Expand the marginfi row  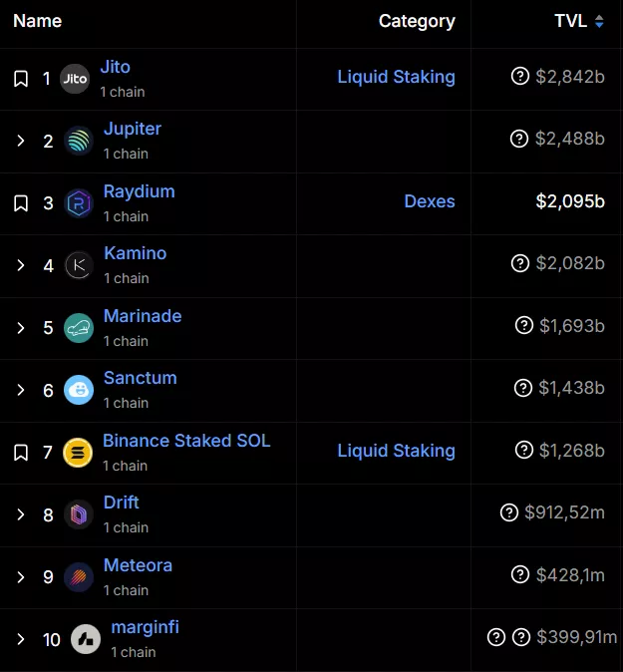(21, 639)
